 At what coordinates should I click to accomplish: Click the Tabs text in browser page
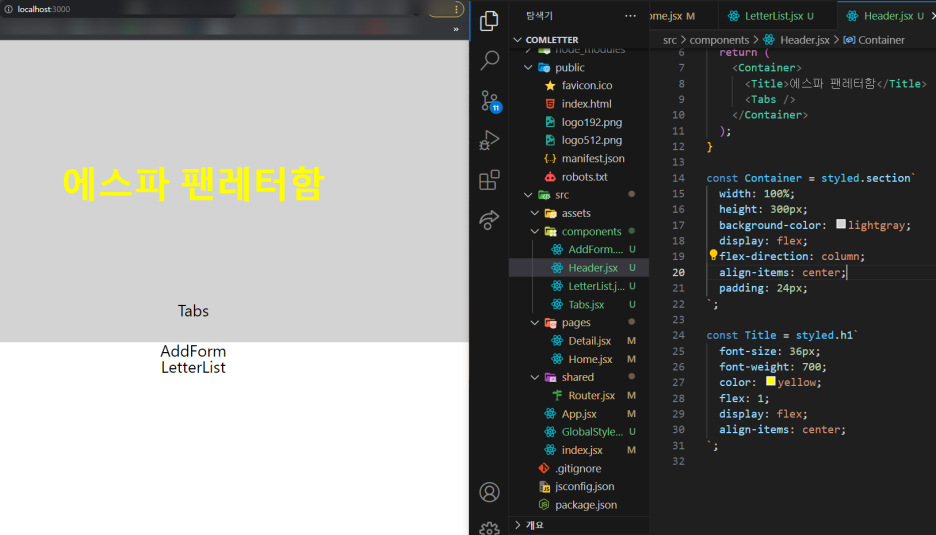193,311
